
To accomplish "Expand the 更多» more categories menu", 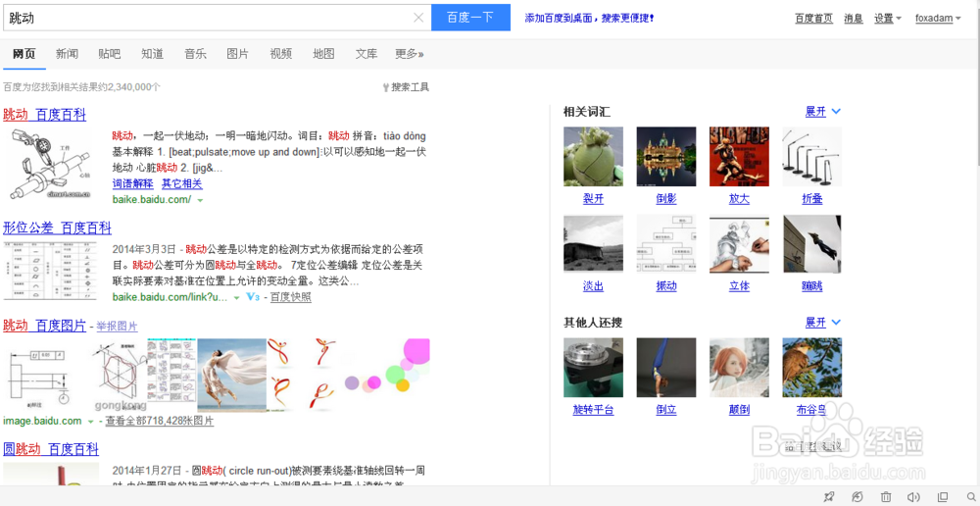I will coord(410,54).
